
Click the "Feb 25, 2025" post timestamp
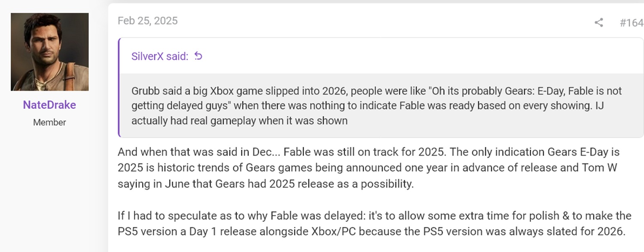(x=147, y=21)
